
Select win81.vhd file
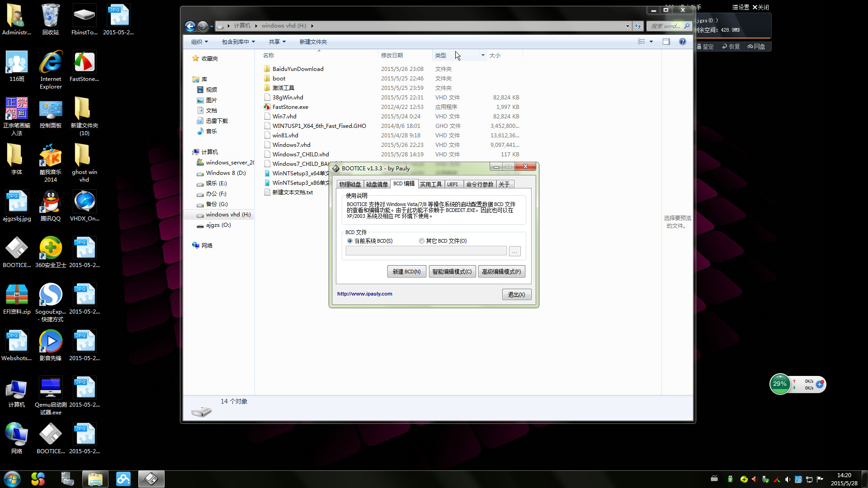pos(285,136)
